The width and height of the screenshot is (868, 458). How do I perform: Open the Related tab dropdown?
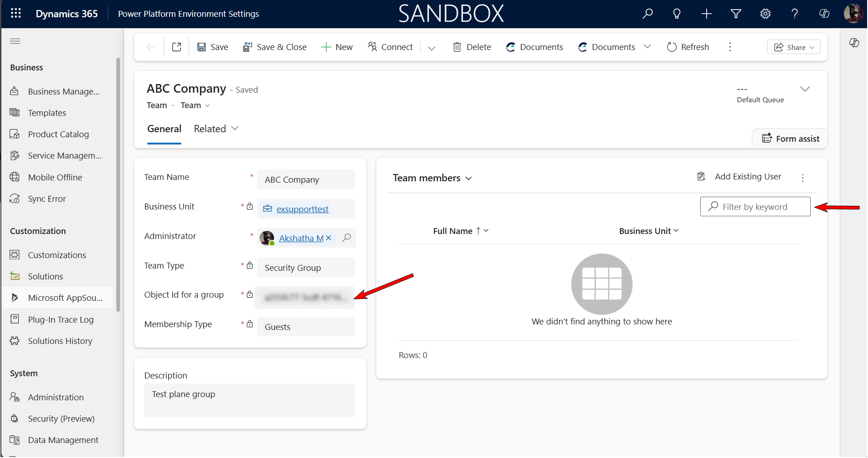click(216, 129)
